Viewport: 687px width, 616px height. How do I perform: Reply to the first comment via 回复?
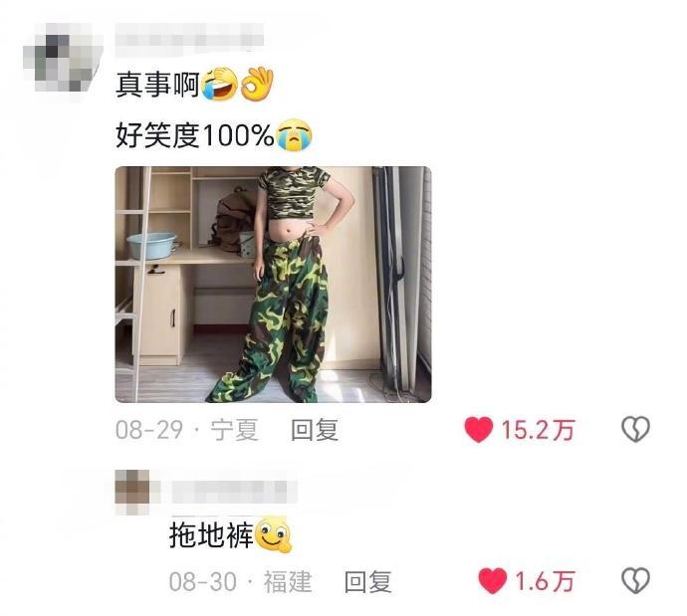[x=315, y=430]
